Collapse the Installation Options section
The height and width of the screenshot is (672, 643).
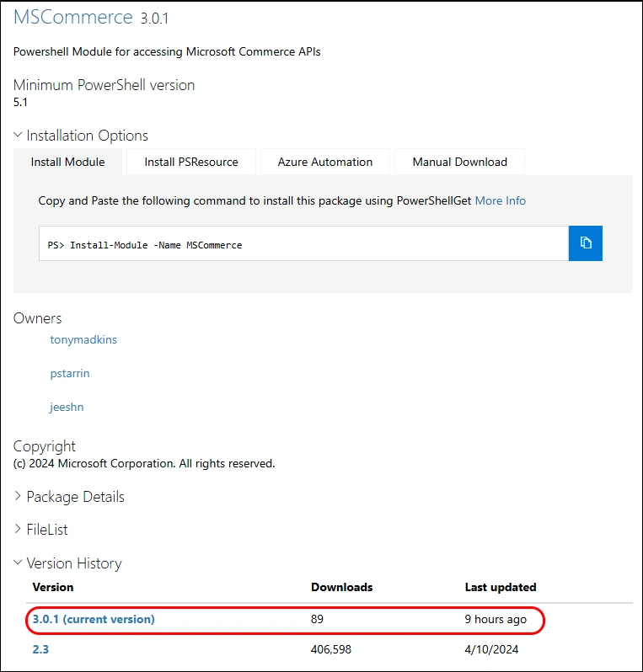81,136
